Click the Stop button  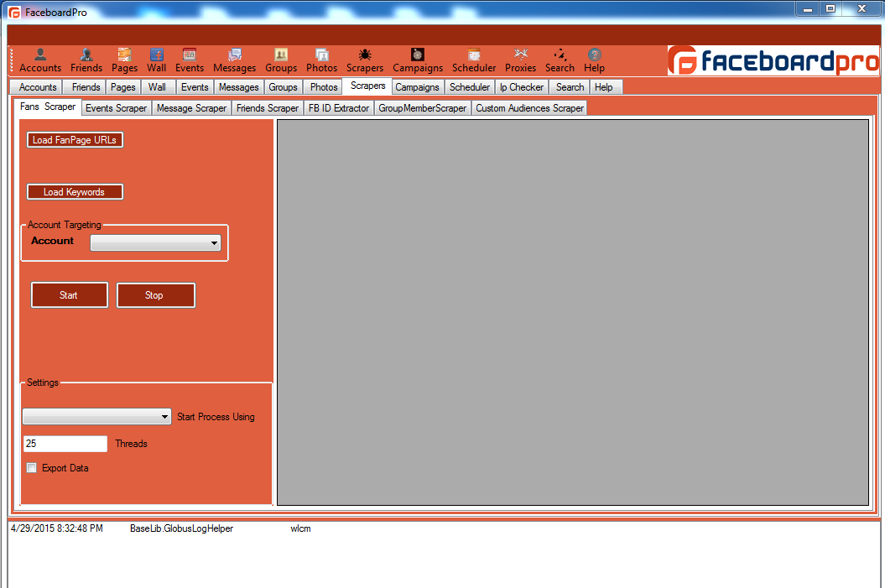156,295
